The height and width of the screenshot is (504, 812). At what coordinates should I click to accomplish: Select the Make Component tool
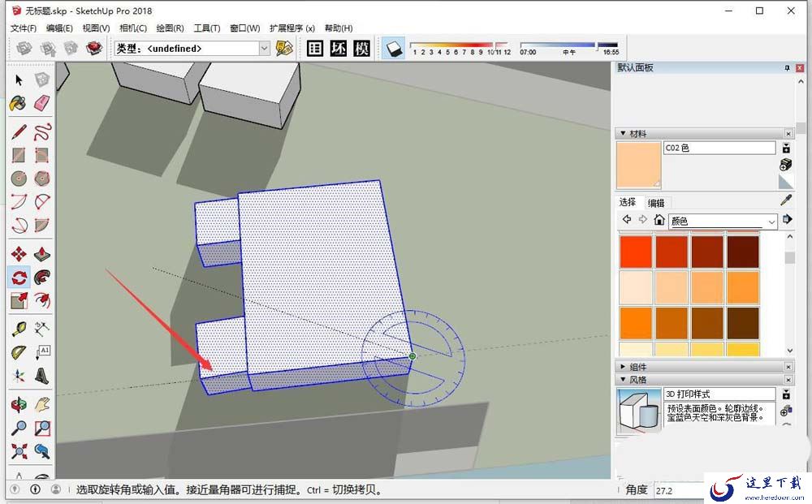(x=42, y=80)
